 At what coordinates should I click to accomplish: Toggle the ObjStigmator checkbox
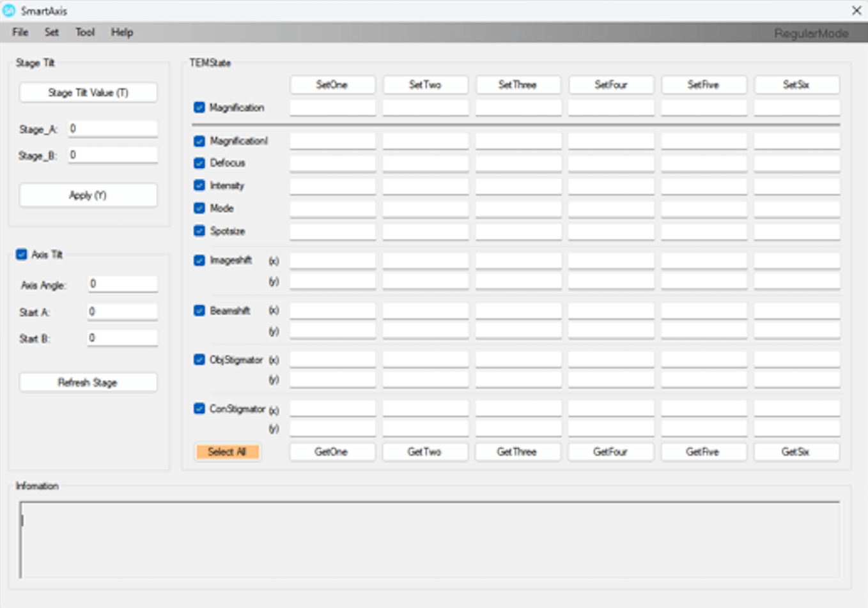[x=199, y=360]
